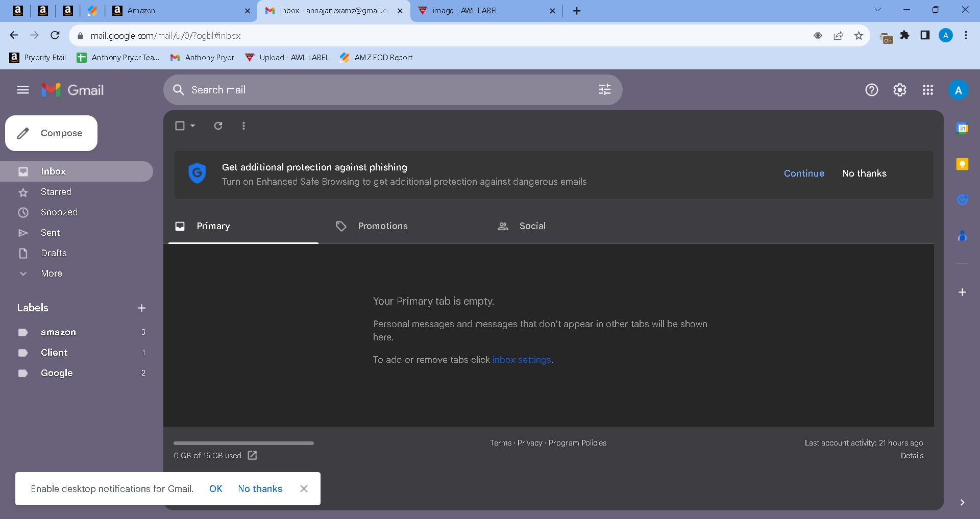Open Chrome three-dot menu
980x519 pixels.
tap(966, 35)
